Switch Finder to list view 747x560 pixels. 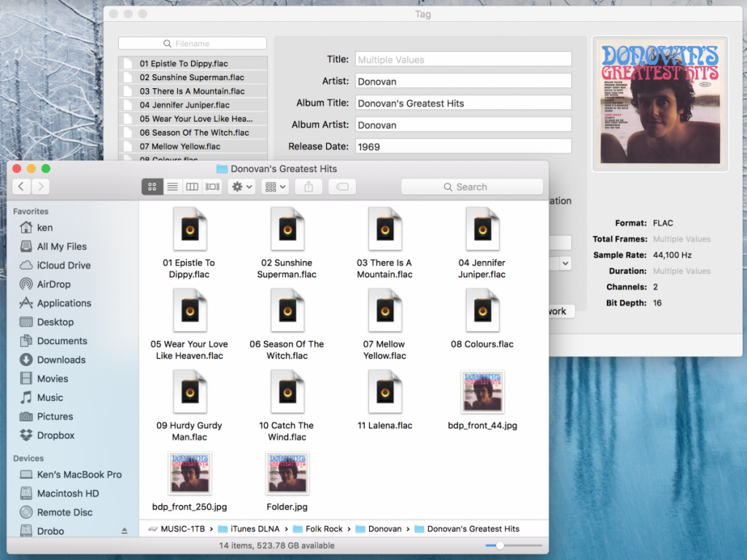(172, 187)
